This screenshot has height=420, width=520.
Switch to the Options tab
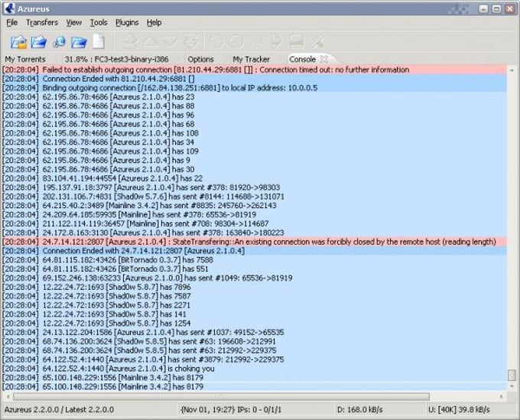(200, 60)
